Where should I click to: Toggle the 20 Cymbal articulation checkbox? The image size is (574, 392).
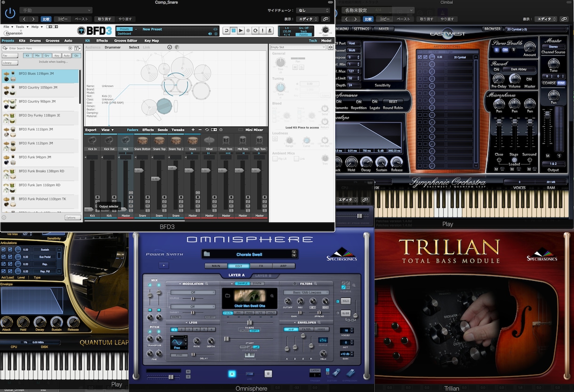click(419, 57)
